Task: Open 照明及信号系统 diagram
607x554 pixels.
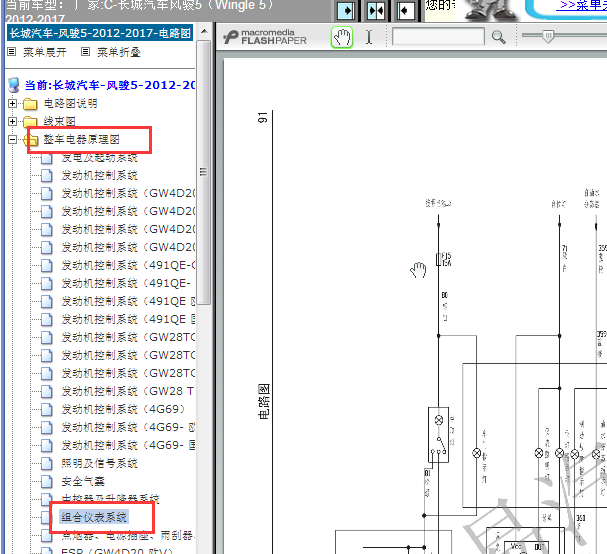Action: pos(99,463)
